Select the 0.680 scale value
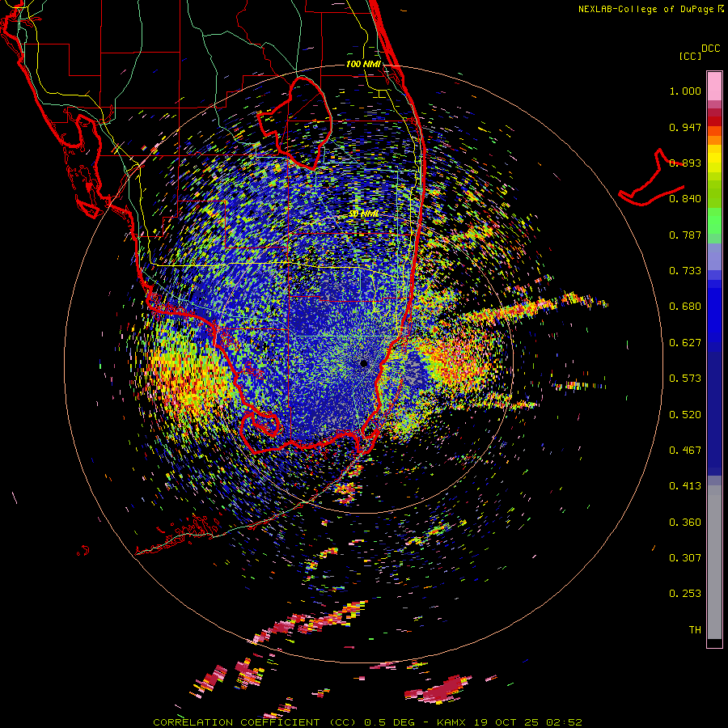Image resolution: width=728 pixels, height=728 pixels. coord(685,307)
